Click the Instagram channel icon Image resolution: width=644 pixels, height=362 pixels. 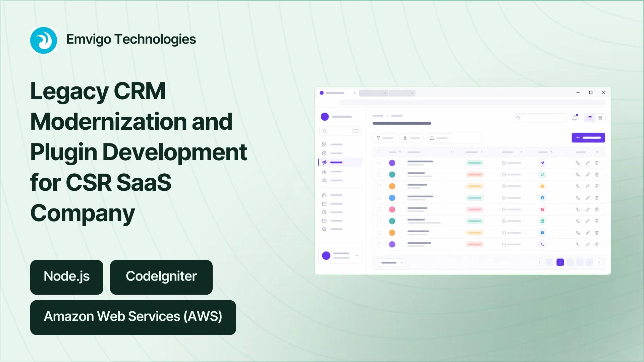click(542, 209)
